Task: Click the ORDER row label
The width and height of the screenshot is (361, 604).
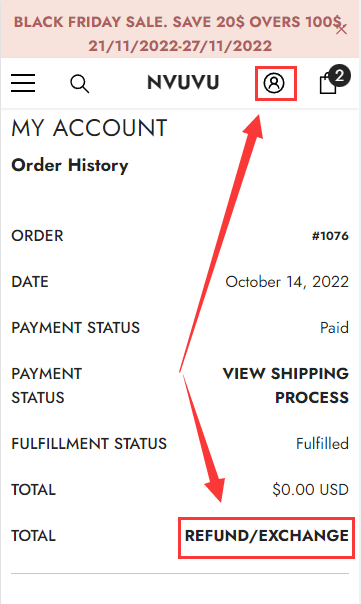Action: click(x=37, y=236)
